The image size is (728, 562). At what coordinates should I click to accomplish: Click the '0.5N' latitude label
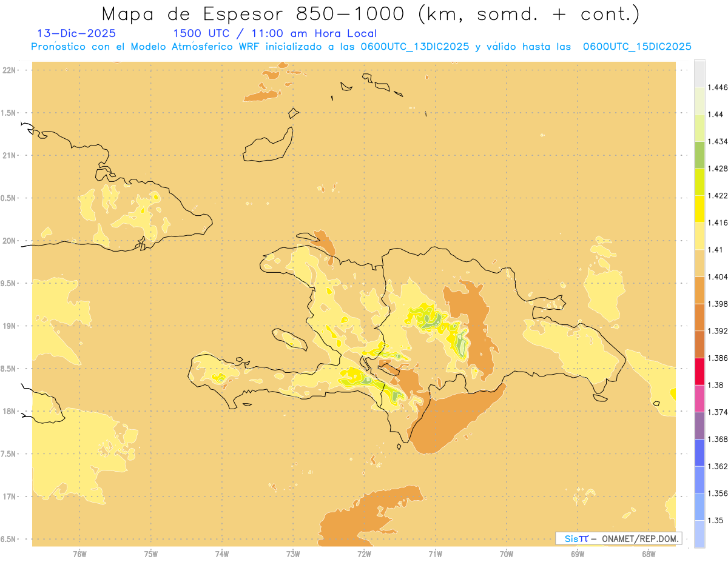[x=8, y=198]
